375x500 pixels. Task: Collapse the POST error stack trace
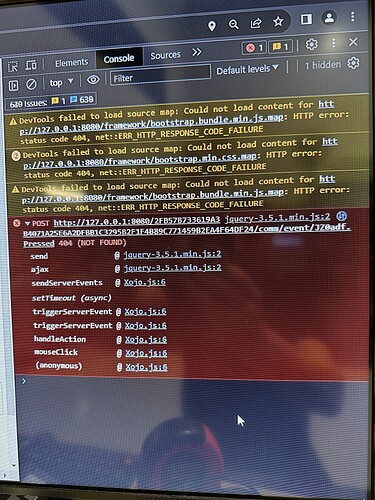tap(27, 223)
